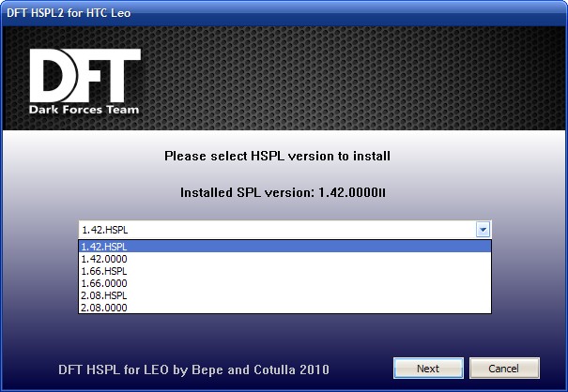Choose 2.08.HSPL from the dropdown
The width and height of the screenshot is (568, 392).
tap(284, 295)
